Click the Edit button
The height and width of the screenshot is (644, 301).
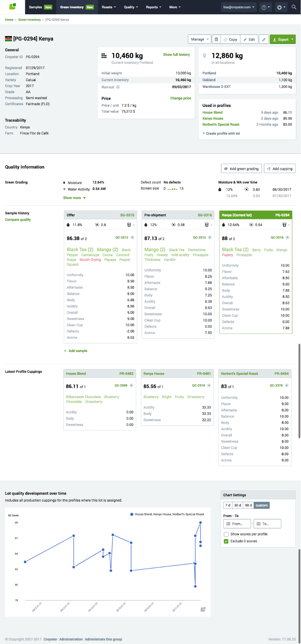[249, 39]
